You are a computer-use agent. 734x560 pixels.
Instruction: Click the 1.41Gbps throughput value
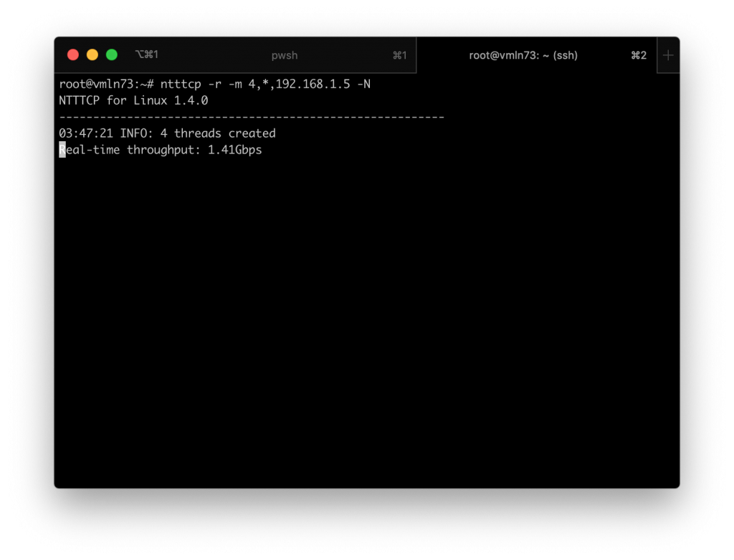[x=234, y=150]
